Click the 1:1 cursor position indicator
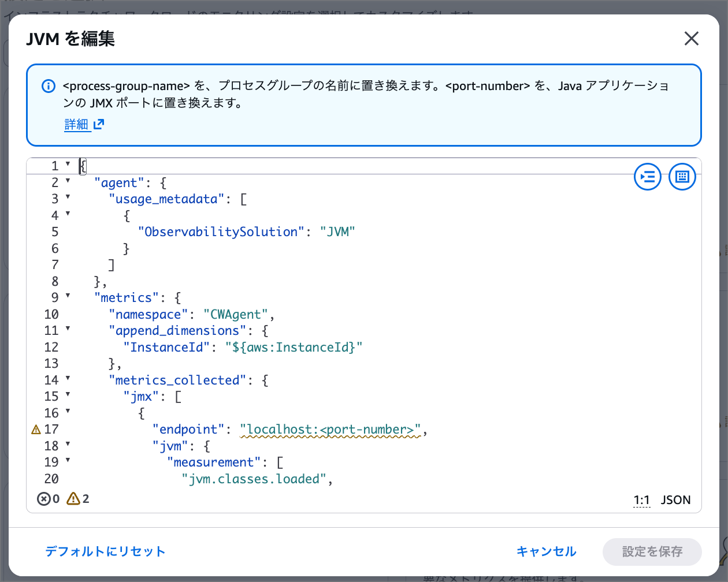 point(641,499)
